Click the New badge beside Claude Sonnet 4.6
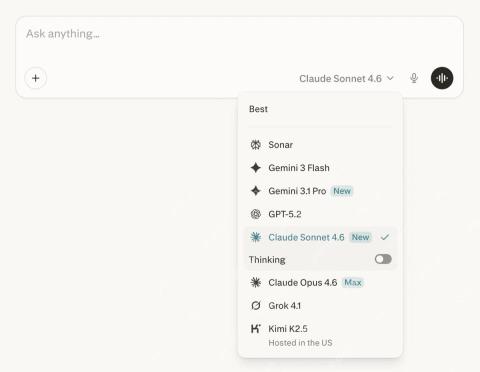Screen dimensions: 480x372 [x=360, y=237]
